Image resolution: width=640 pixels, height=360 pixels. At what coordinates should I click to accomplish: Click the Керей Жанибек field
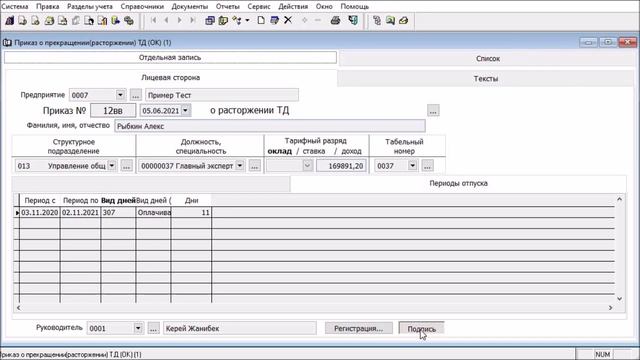pos(240,328)
